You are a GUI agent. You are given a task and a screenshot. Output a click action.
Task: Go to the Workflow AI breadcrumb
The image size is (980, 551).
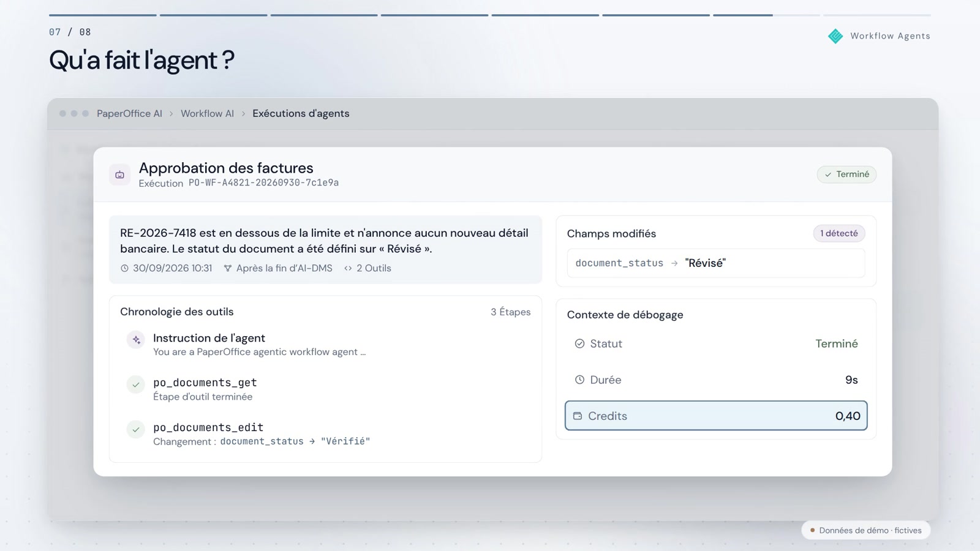pos(207,113)
